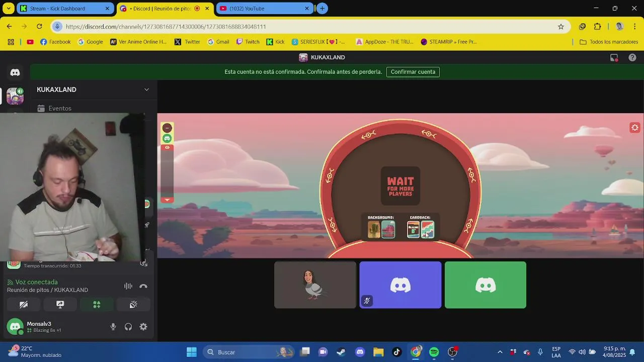Viewport: 644px width, 362px height.
Task: Bookmark this page with star icon
Action: (561, 27)
